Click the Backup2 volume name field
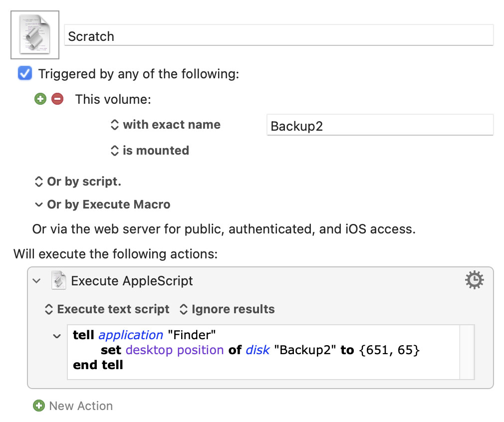The height and width of the screenshot is (422, 504). 379,126
